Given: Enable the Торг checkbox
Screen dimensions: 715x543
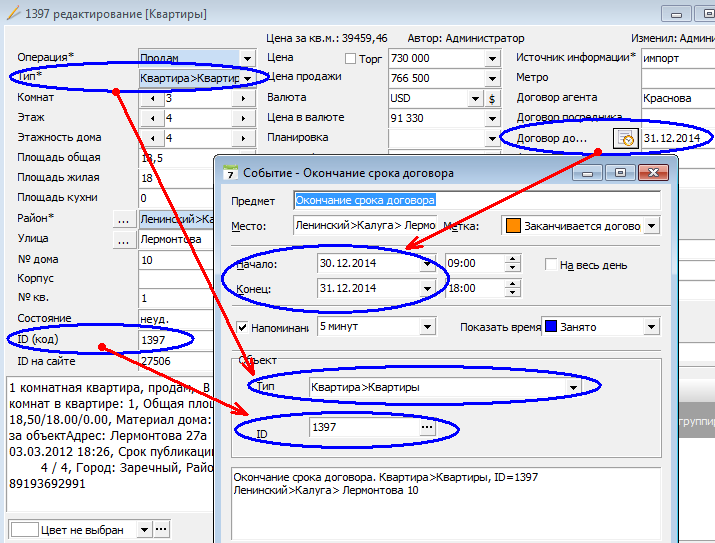Looking at the screenshot, I should [350, 59].
